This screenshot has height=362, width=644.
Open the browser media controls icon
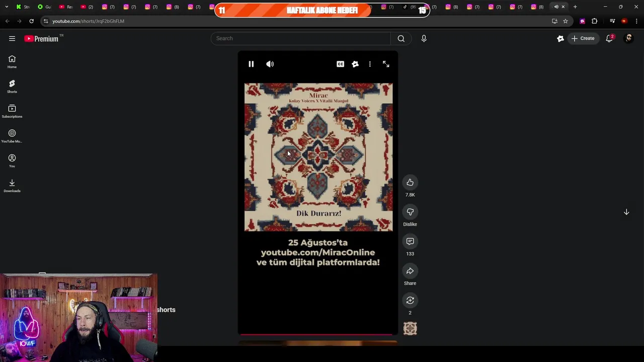(x=612, y=21)
